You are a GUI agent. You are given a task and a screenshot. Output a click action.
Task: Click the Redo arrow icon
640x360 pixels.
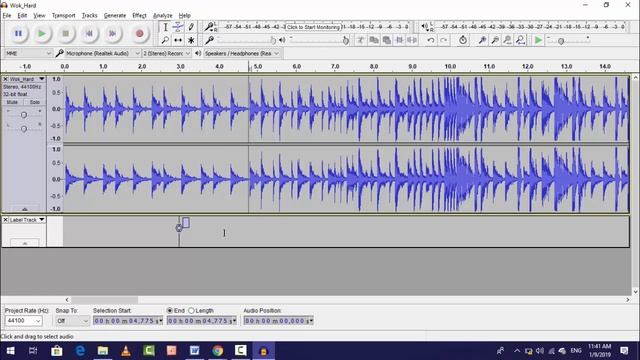pos(444,40)
